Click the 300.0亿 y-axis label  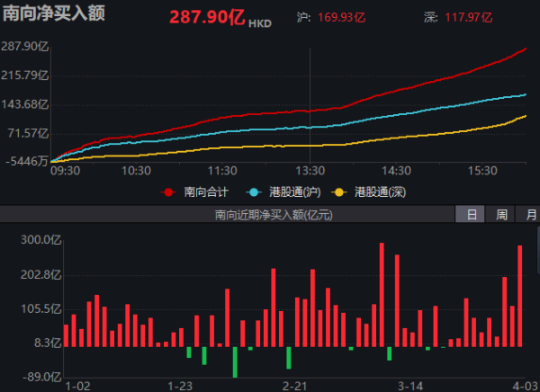(31, 240)
